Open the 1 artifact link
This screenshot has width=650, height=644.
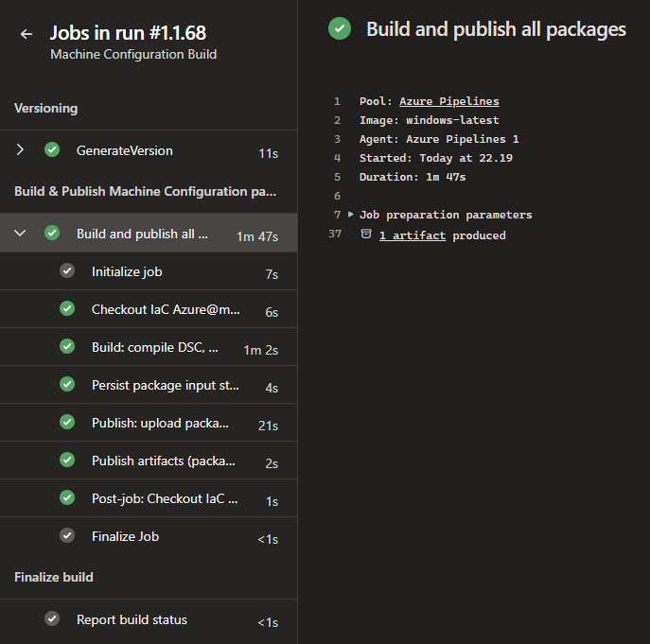pyautogui.click(x=413, y=235)
